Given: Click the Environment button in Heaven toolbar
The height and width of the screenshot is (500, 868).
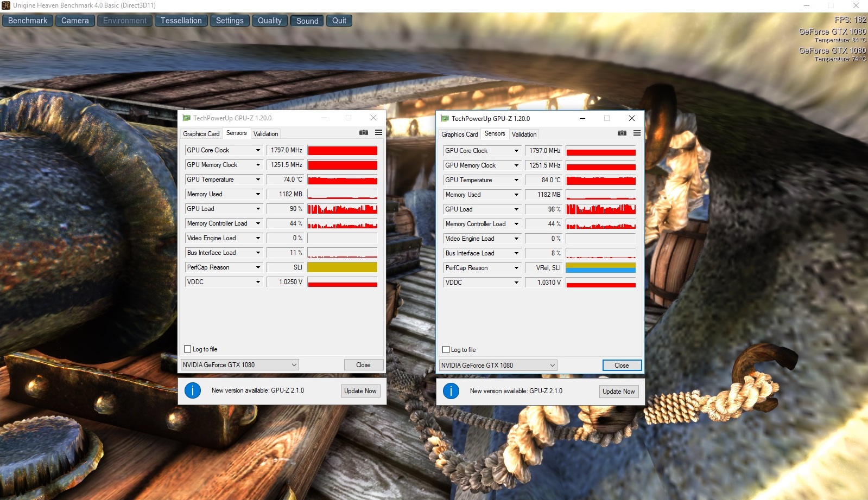Looking at the screenshot, I should tap(125, 21).
